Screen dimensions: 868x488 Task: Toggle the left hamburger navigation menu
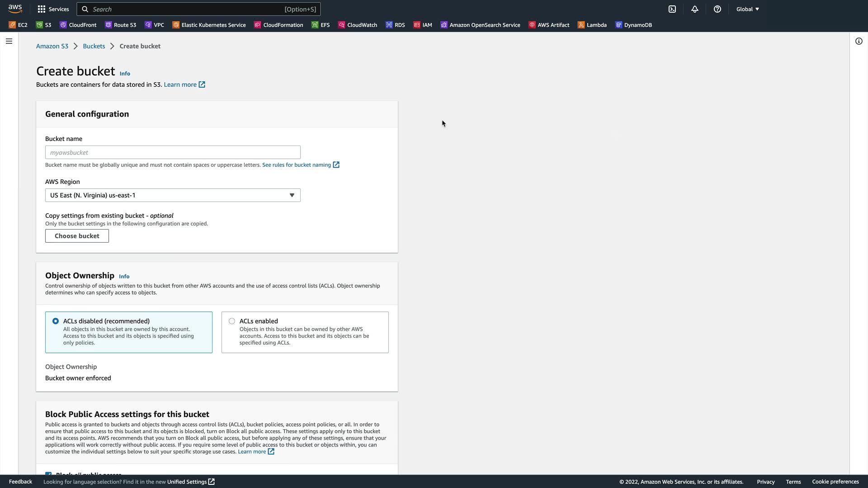pos(9,41)
